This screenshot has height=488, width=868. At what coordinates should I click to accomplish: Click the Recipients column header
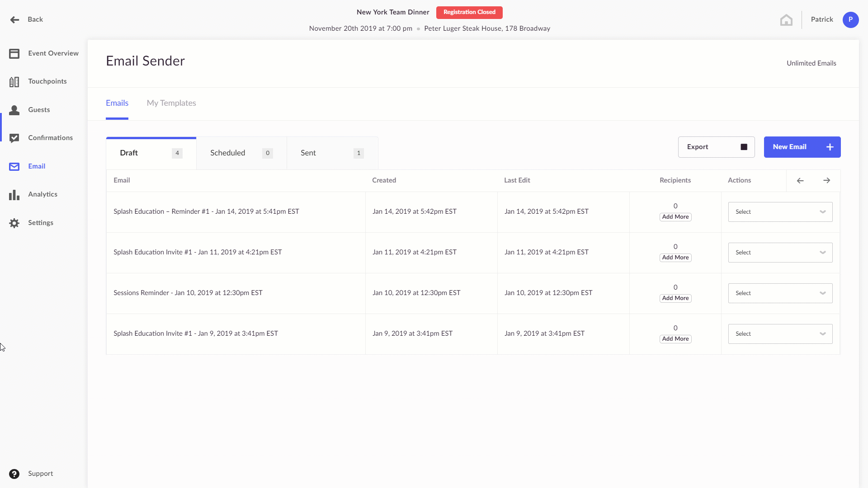675,180
